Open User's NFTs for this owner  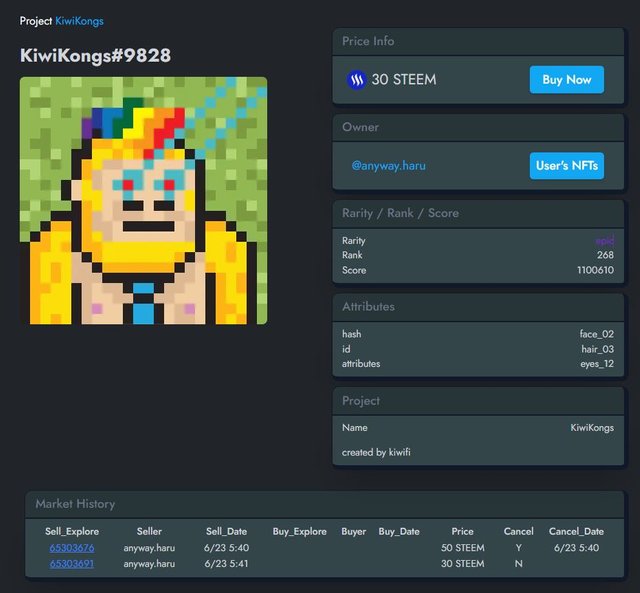(567, 165)
